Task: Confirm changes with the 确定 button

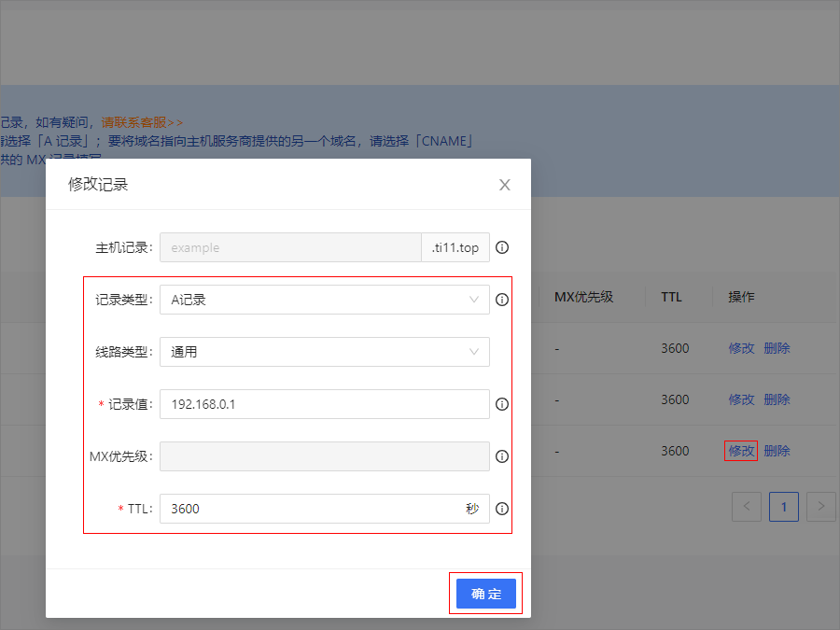Action: click(486, 594)
